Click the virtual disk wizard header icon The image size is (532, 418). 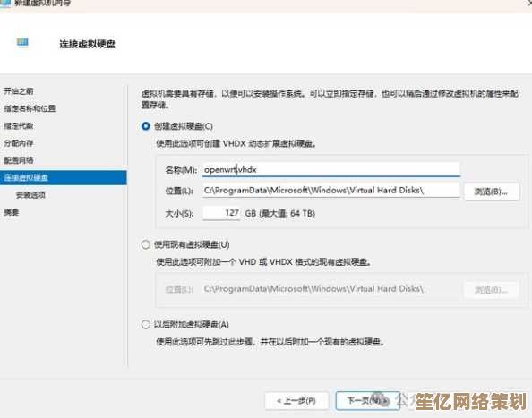(22, 43)
